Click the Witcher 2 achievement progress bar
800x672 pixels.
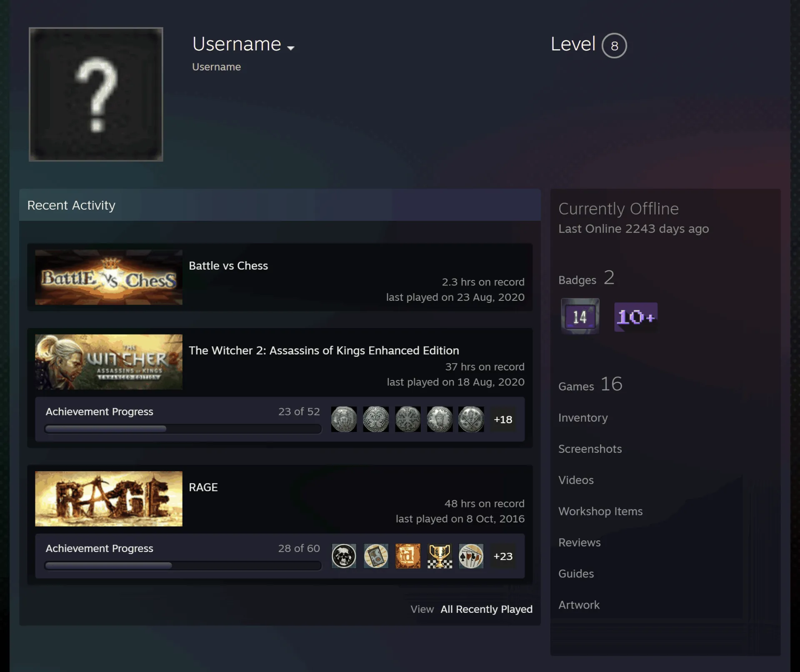(x=183, y=429)
